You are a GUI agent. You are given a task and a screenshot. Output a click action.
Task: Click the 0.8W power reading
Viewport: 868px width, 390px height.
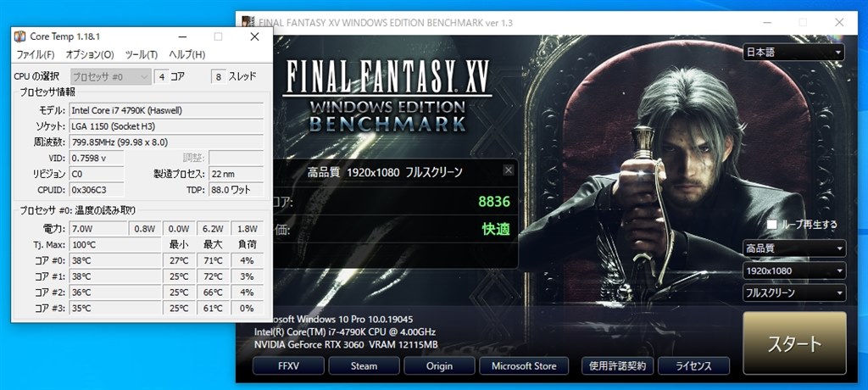click(145, 228)
